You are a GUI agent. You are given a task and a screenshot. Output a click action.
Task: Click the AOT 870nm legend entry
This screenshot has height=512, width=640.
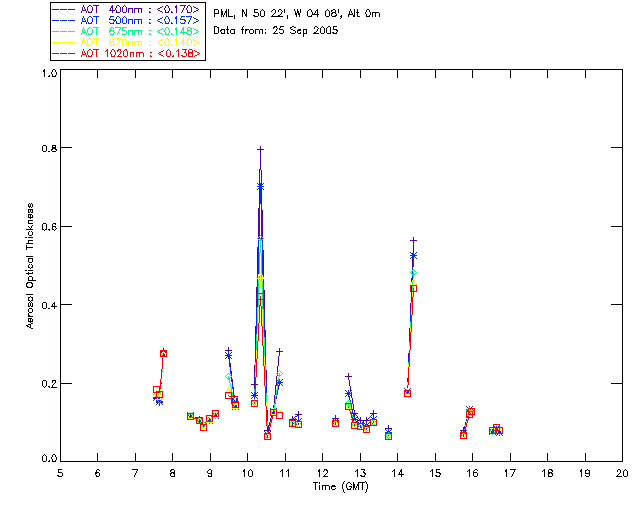click(127, 42)
